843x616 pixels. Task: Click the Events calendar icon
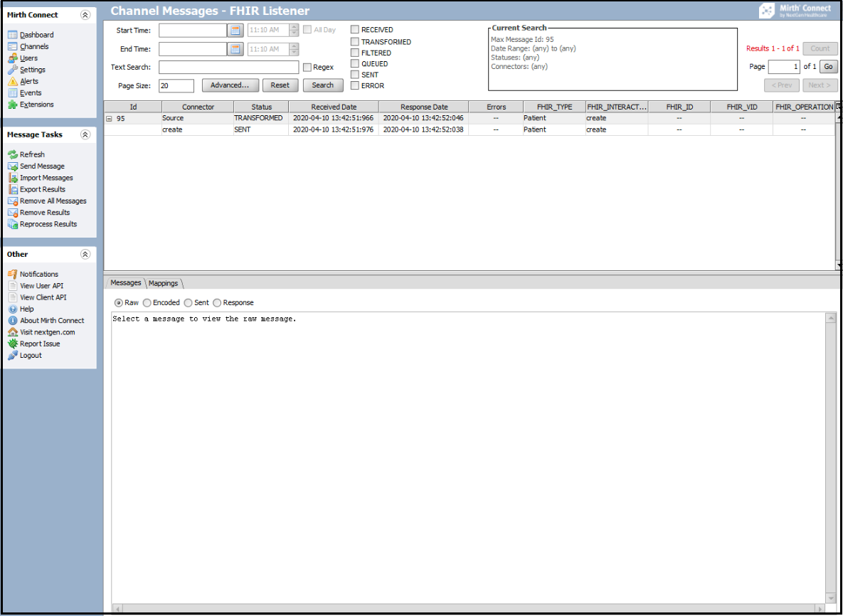(x=12, y=93)
